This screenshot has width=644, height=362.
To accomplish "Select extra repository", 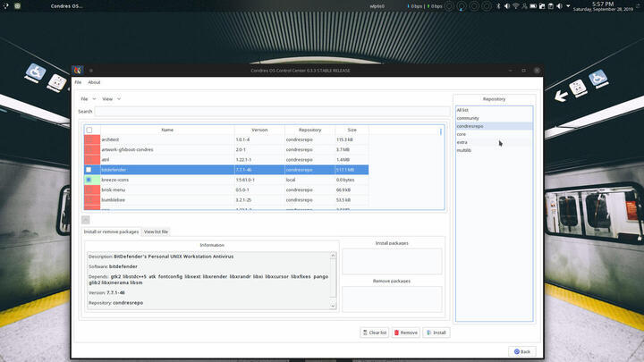I will (494, 142).
